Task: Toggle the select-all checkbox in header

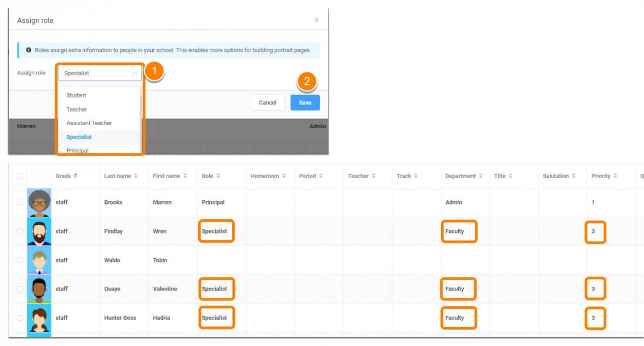Action: [19, 176]
